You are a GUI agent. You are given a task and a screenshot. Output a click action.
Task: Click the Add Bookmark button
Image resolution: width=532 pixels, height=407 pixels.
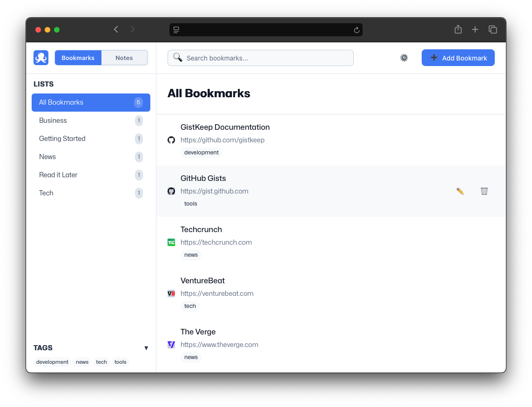click(458, 58)
